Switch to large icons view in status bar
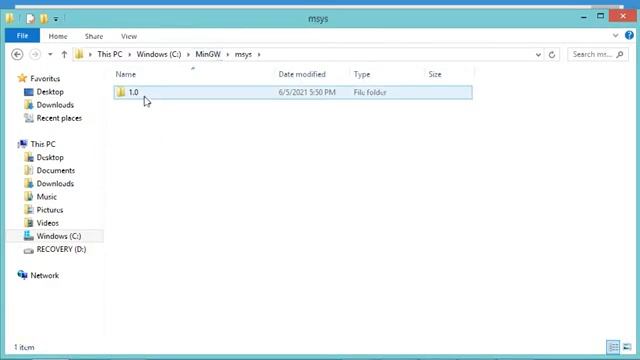The height and width of the screenshot is (360, 640). [x=627, y=347]
